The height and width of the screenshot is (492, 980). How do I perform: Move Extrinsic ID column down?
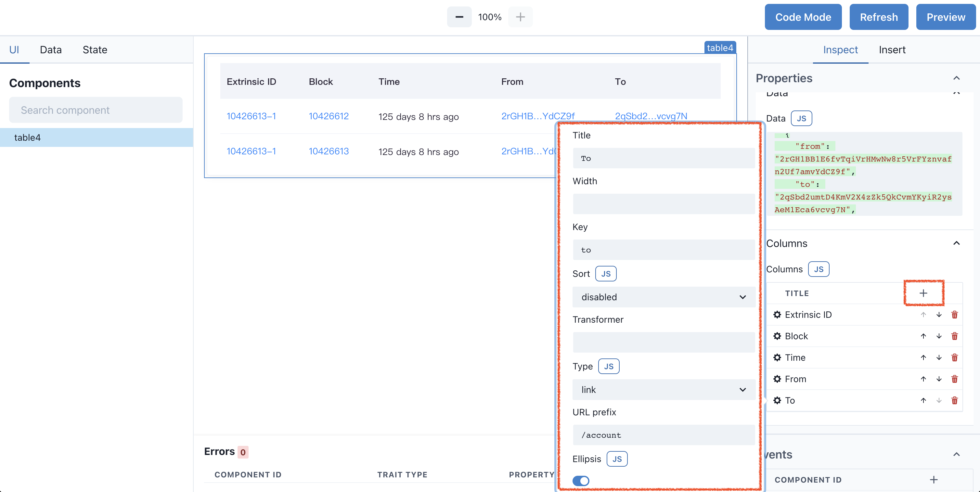coord(939,315)
